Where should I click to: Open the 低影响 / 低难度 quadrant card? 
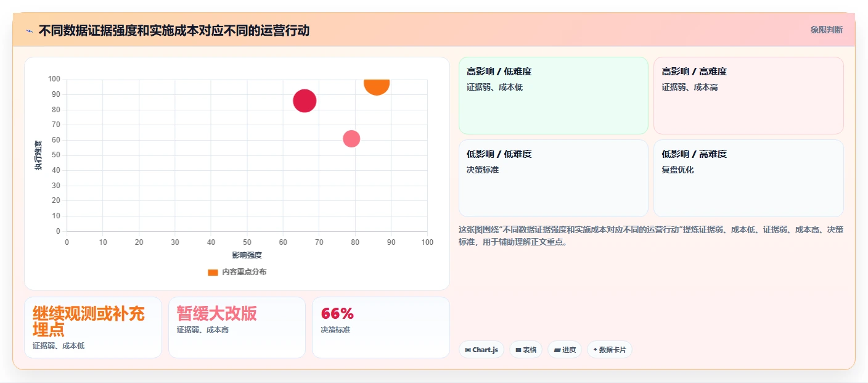[x=553, y=178]
